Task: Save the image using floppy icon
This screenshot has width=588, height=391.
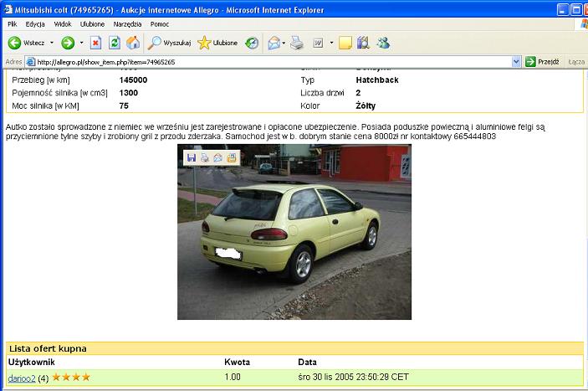Action: (x=192, y=157)
